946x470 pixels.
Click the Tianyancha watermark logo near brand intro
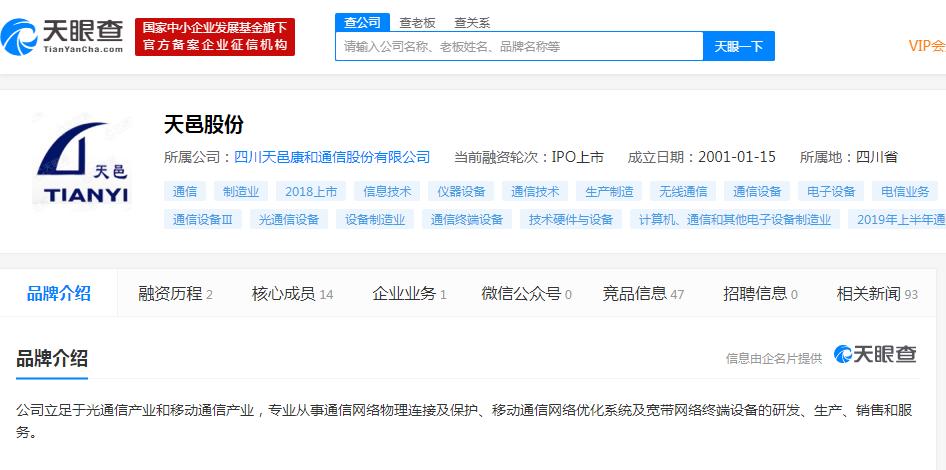[x=875, y=354]
